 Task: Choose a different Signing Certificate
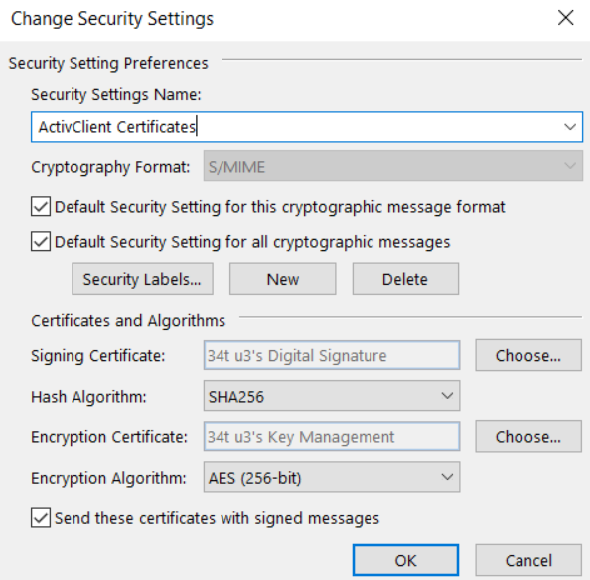click(x=528, y=355)
